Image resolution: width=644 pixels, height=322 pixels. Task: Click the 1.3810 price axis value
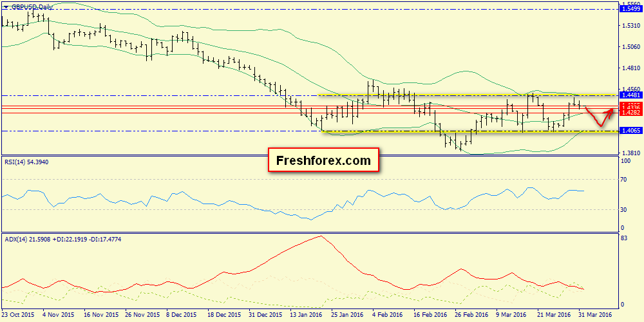tap(632, 153)
